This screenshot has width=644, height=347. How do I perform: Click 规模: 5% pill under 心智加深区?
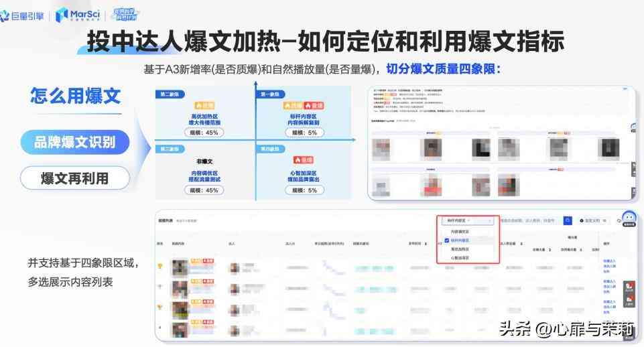coord(304,190)
